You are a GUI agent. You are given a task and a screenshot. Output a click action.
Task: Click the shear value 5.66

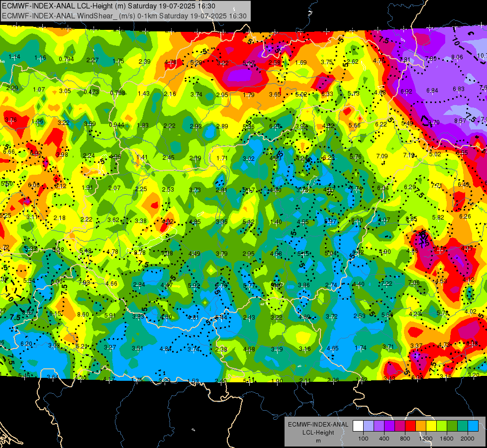354,125
